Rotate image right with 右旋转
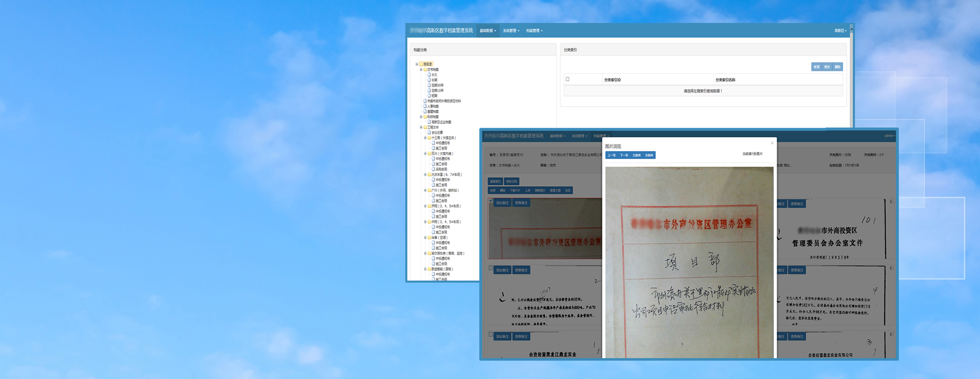Screen dimensions: 980x379 pos(649,155)
